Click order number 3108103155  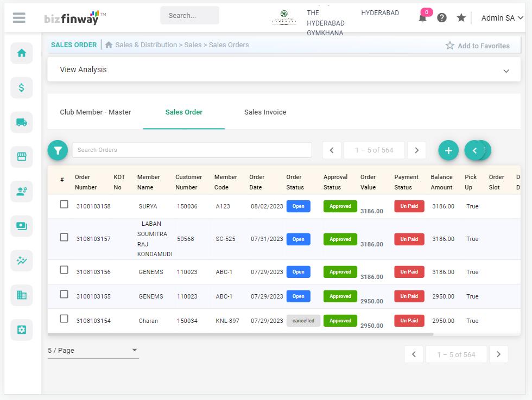(93, 296)
